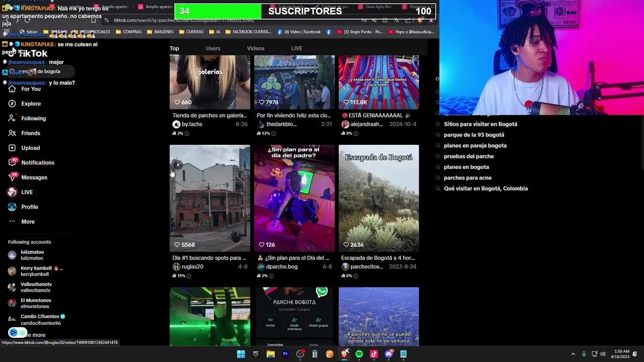Open the 7978-likes street video thumbnail
Viewport: 644px width, 362px height.
point(294,82)
